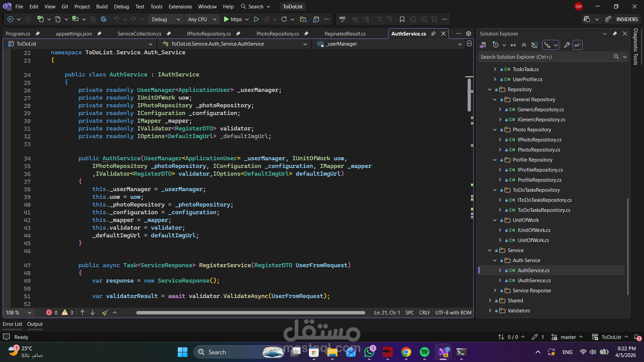Click the Save All toolbar icon
The width and height of the screenshot is (644, 362).
click(x=104, y=19)
